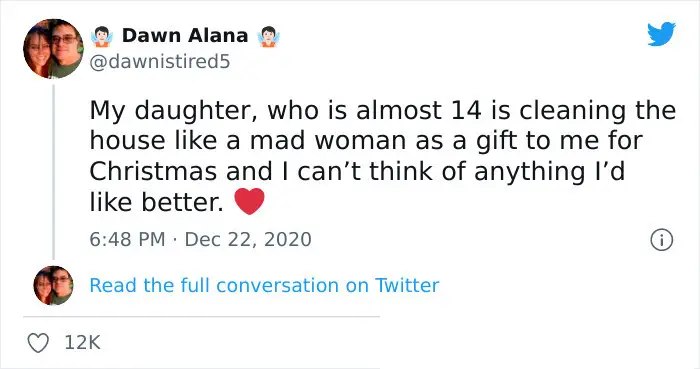
Task: Click the tweet info circle icon
Action: point(661,240)
